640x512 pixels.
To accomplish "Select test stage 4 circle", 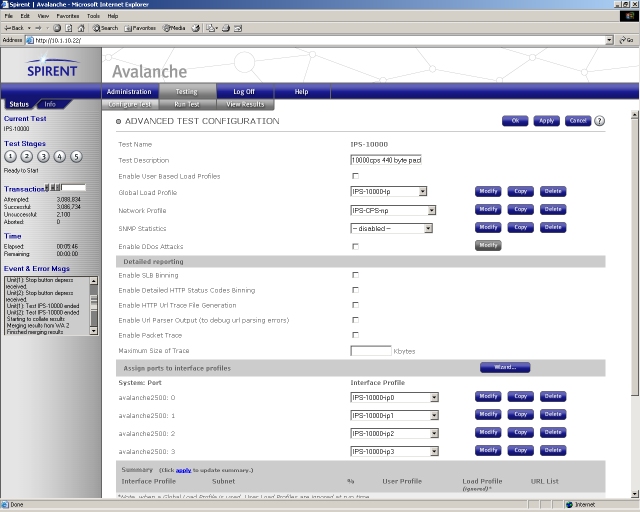I will tap(60, 156).
